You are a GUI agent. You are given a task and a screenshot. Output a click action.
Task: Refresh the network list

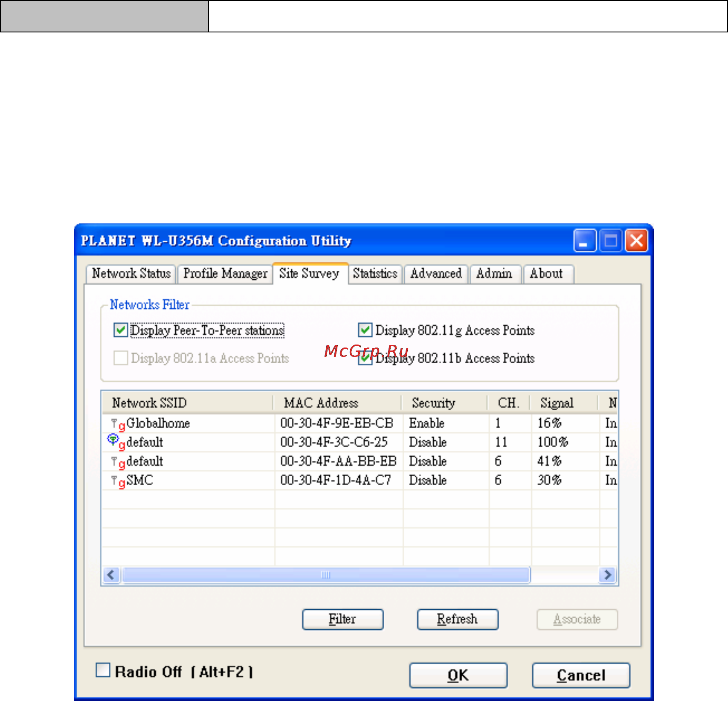457,619
